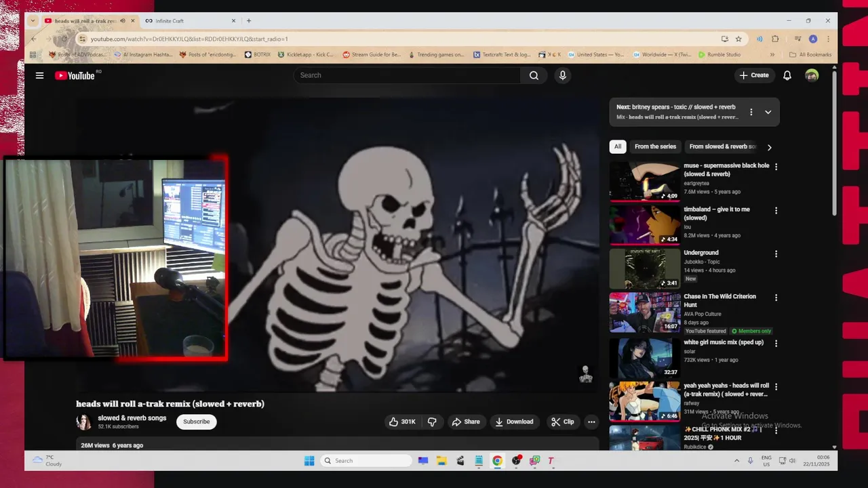Open yeah yeah yeahs heads will roll thumbnail

point(645,401)
